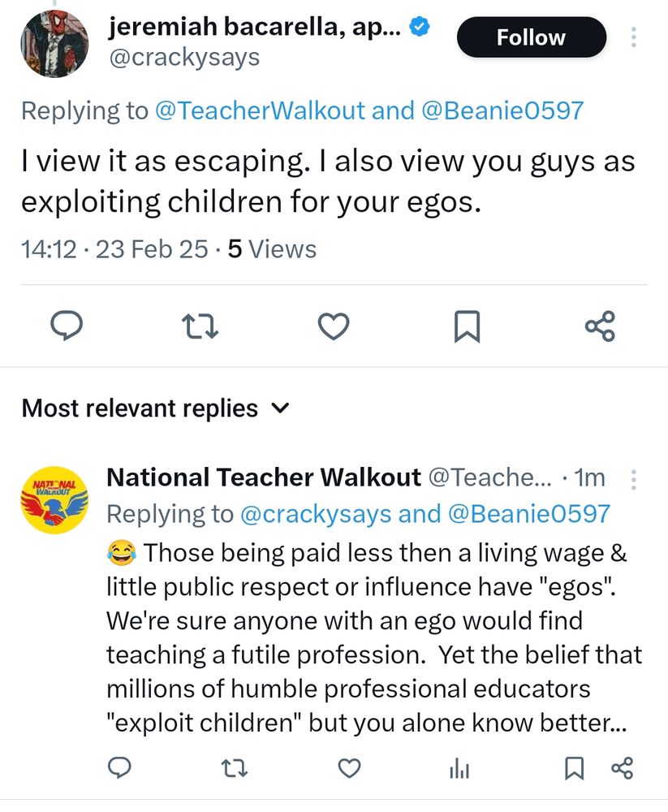
Task: Share the main tweet
Action: pyautogui.click(x=600, y=326)
